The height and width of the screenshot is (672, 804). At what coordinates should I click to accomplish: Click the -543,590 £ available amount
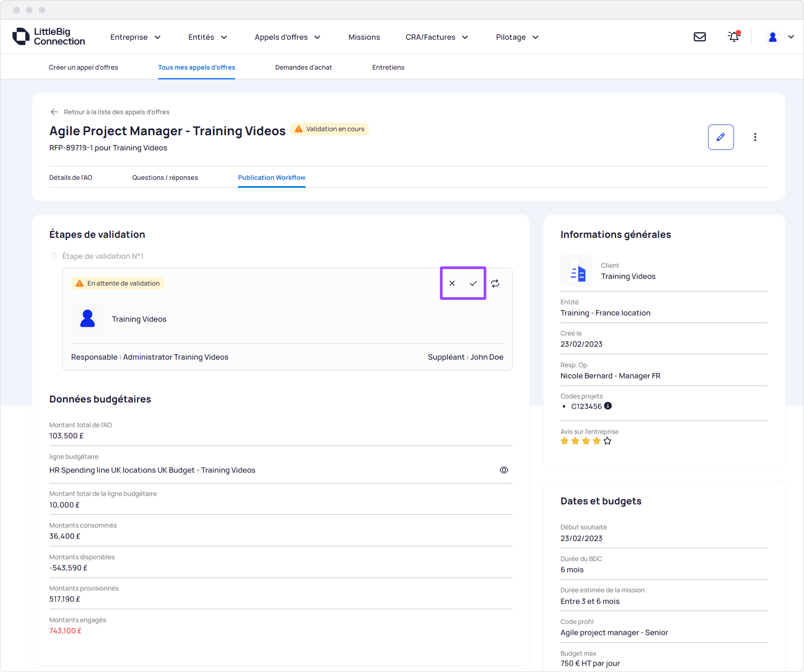[x=68, y=568]
